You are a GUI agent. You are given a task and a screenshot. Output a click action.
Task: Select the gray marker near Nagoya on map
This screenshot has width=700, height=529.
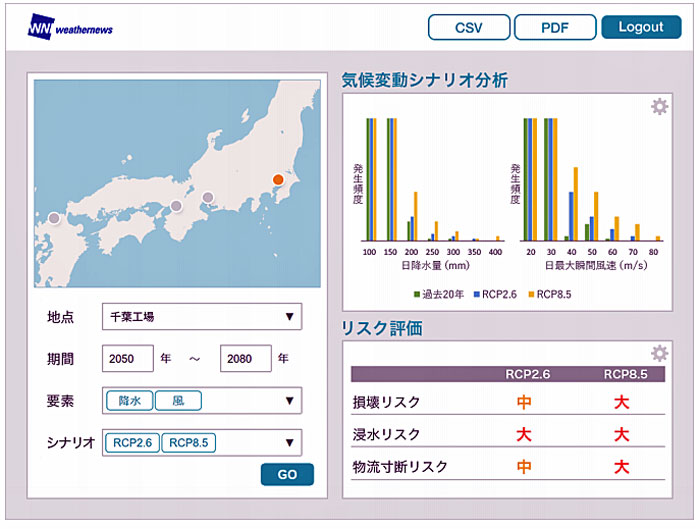(x=208, y=197)
